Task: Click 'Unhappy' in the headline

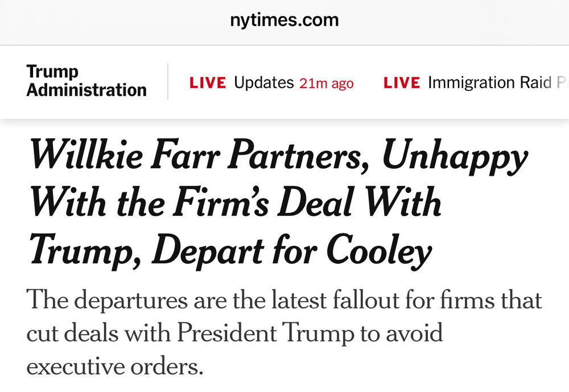Action: coord(455,156)
